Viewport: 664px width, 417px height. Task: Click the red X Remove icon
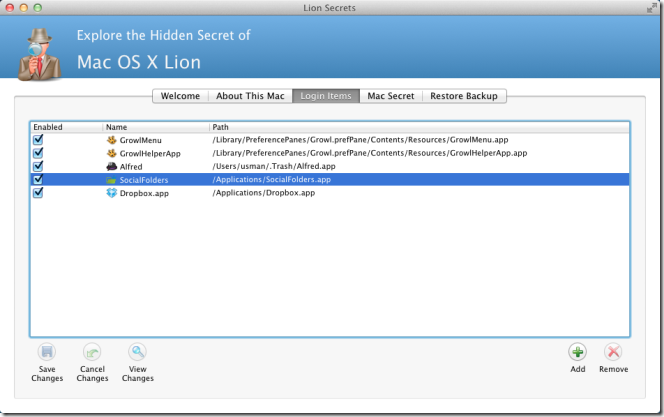tap(613, 352)
